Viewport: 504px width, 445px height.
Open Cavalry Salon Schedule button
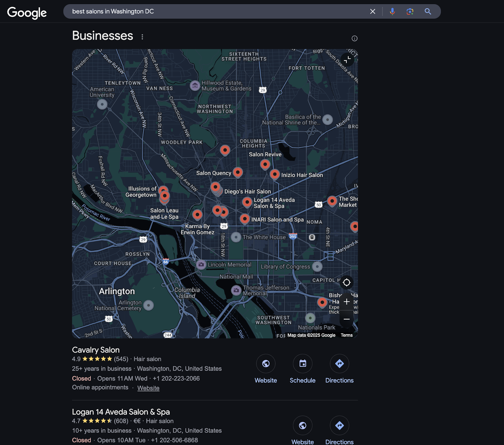303,369
